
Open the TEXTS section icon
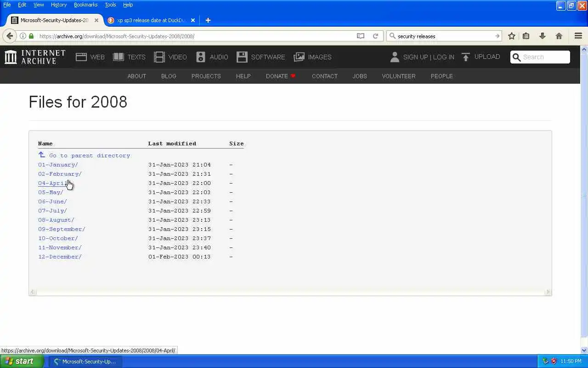pyautogui.click(x=119, y=57)
